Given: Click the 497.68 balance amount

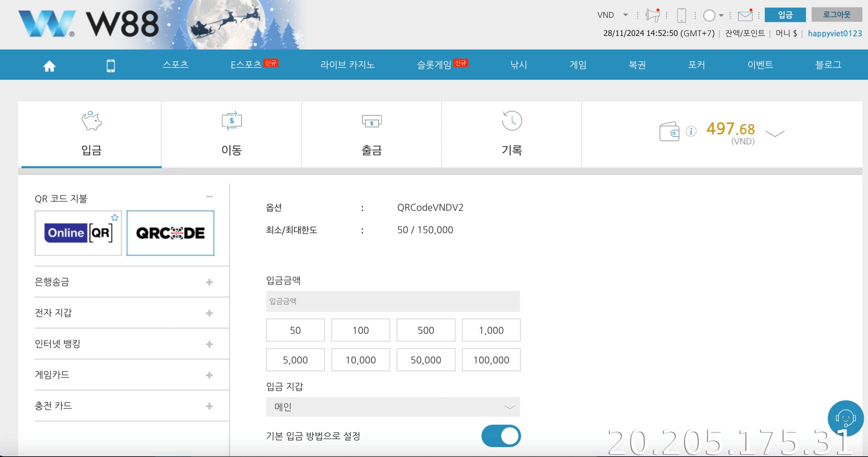Looking at the screenshot, I should tap(731, 129).
